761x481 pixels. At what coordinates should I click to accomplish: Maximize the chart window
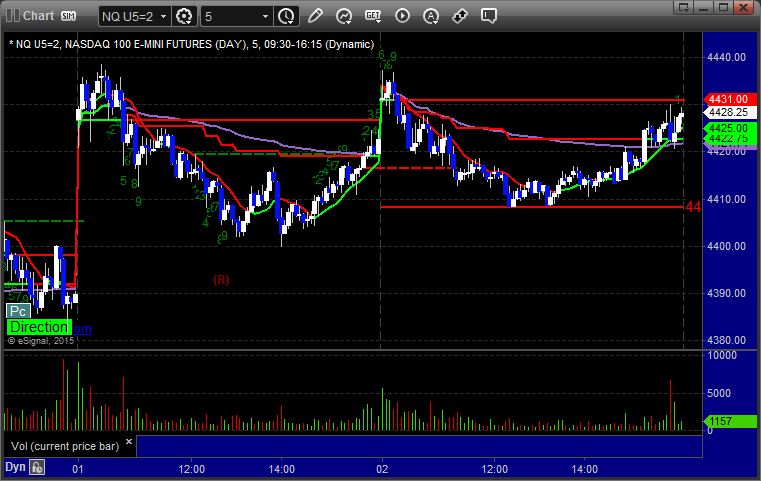(723, 7)
